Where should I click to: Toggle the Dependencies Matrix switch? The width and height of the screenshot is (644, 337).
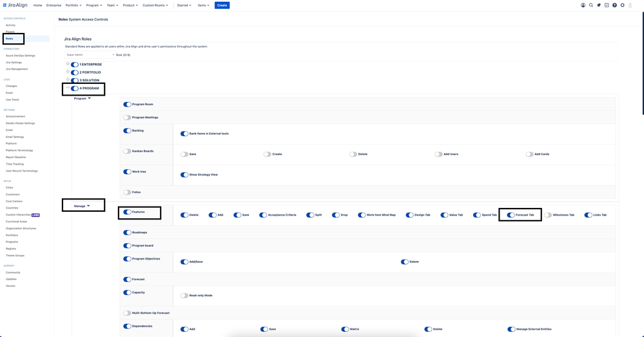[345, 329]
